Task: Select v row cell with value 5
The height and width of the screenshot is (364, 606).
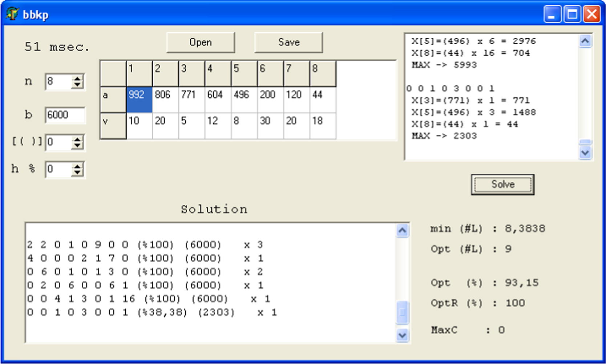Action: pos(192,126)
